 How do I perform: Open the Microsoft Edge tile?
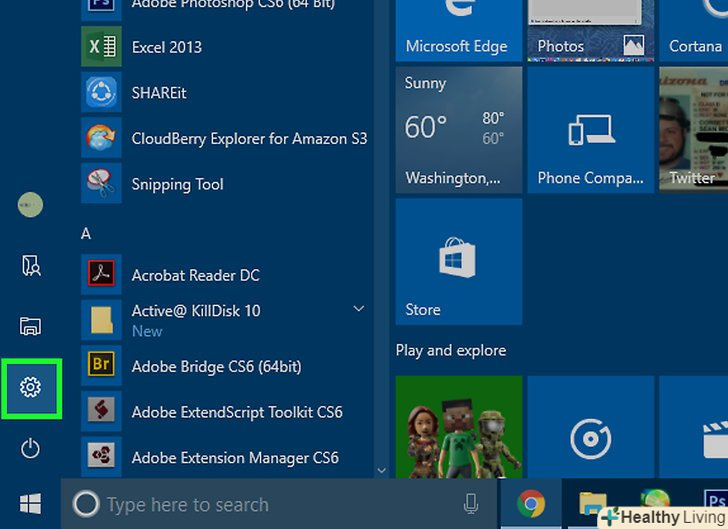[x=459, y=30]
